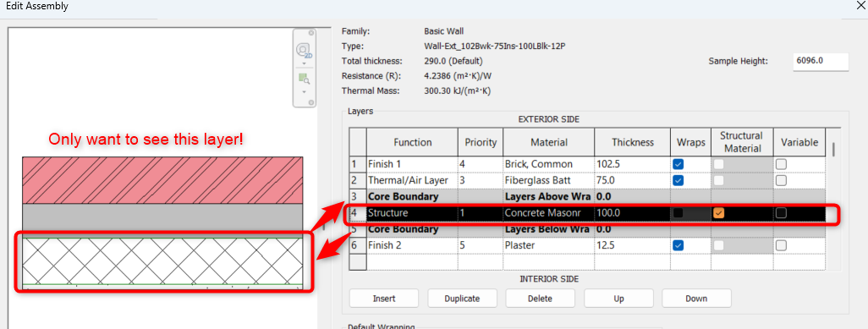Click priority value 3 for Thermal/Air Layer
Viewport: 868px width, 329px height.
[481, 180]
